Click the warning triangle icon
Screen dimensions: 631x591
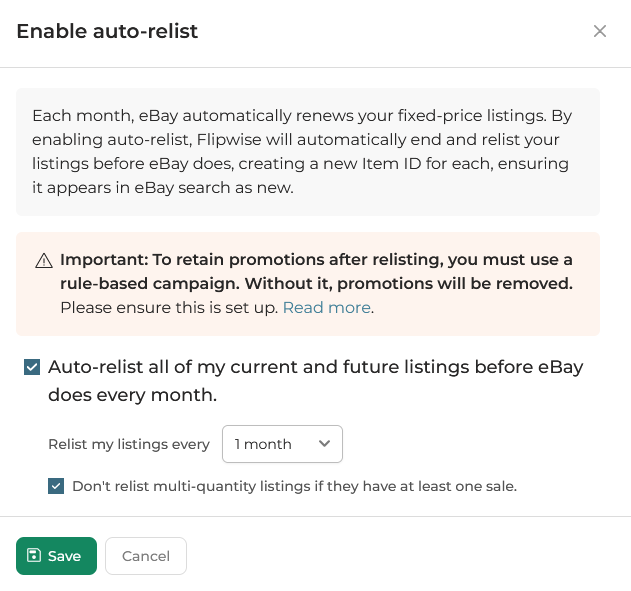44,261
